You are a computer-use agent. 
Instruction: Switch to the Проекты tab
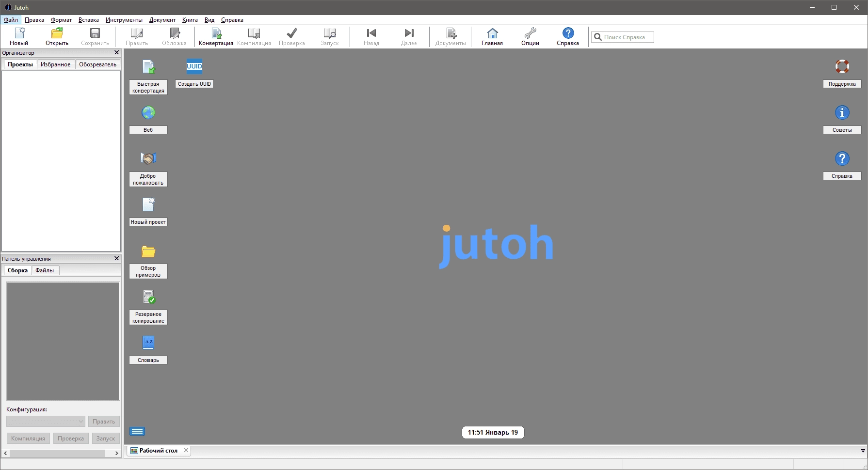pos(20,64)
